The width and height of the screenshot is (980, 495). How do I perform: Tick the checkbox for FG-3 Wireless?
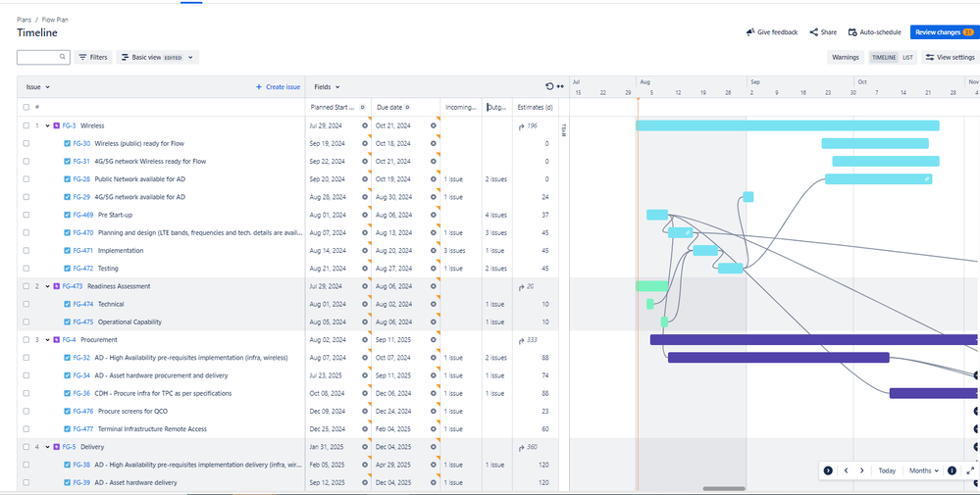26,125
